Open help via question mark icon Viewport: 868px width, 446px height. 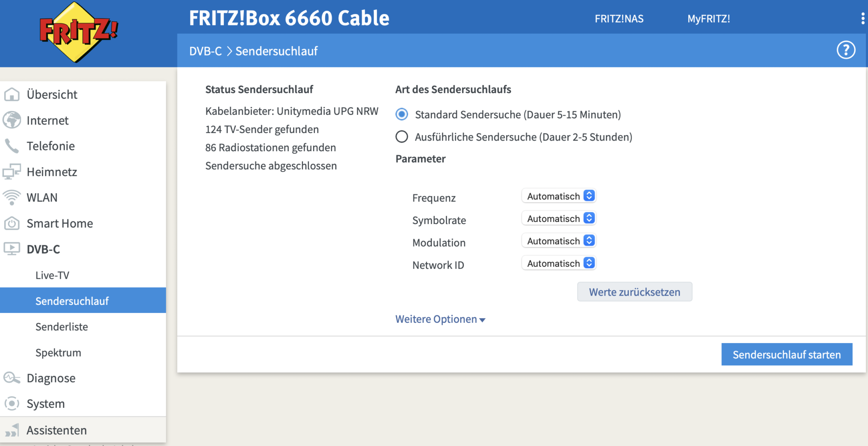coord(846,50)
